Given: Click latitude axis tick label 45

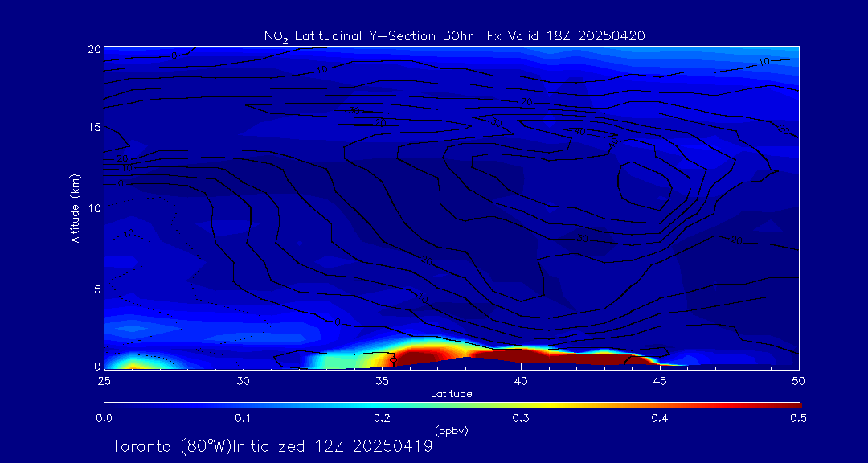Looking at the screenshot, I should (660, 381).
